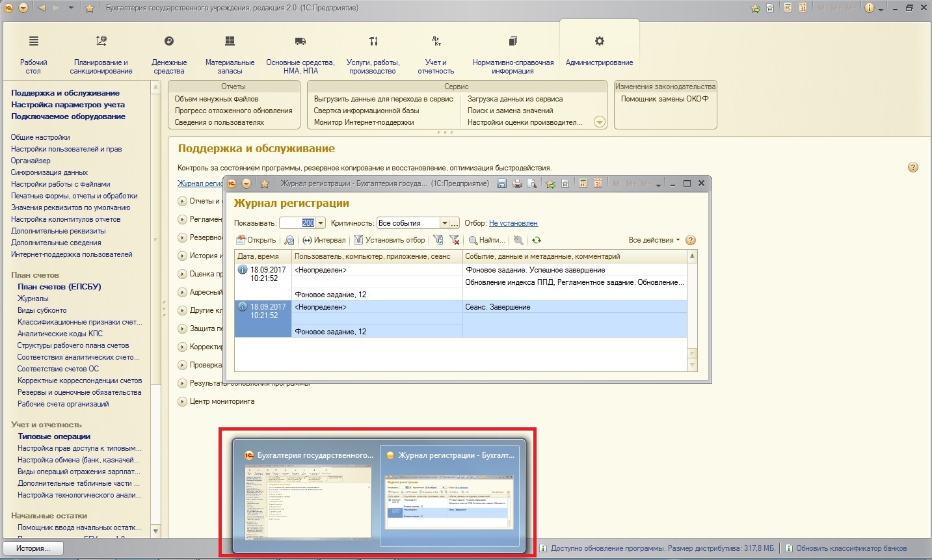Open Типовые операции in navigation panel
The image size is (932, 560).
tap(54, 436)
